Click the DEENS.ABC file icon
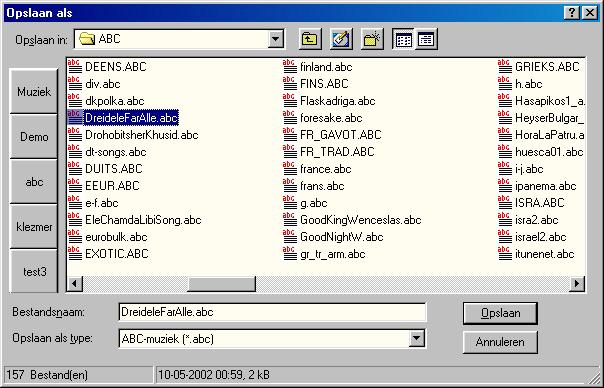 (75, 67)
